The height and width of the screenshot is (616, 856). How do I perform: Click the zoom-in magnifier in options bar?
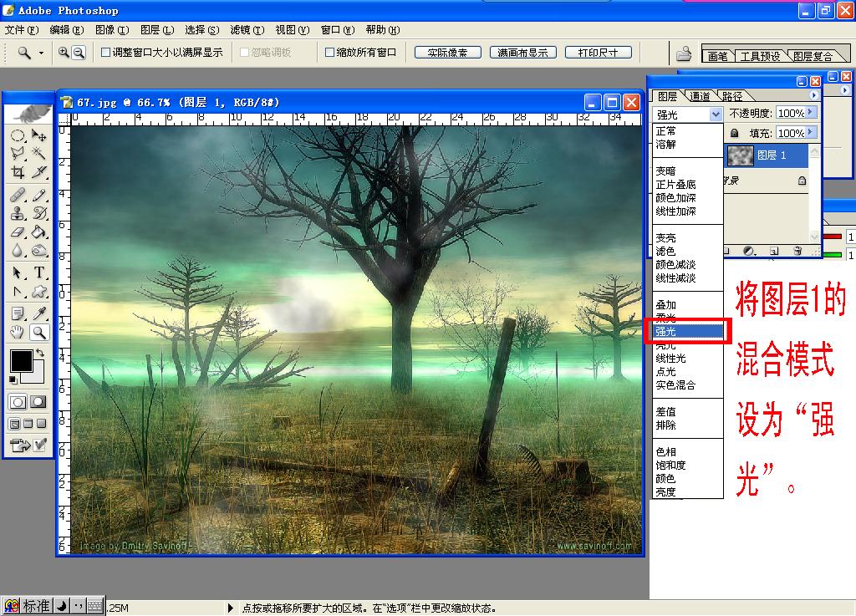click(x=64, y=53)
